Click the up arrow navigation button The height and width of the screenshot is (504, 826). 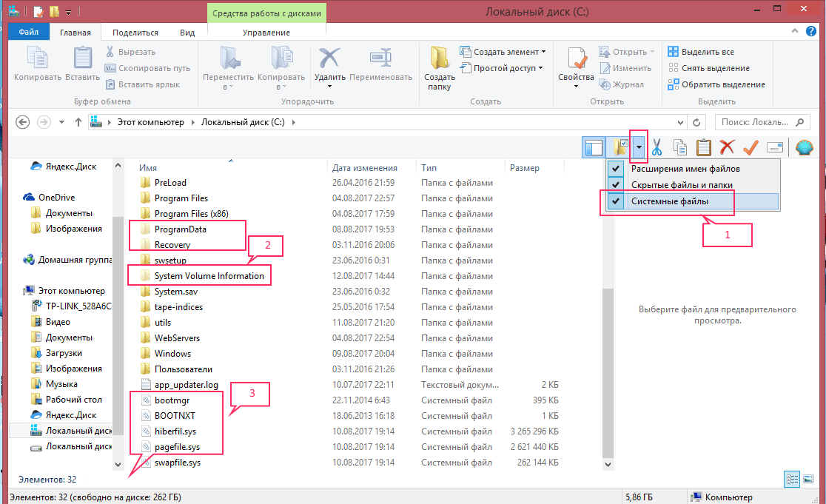click(78, 122)
